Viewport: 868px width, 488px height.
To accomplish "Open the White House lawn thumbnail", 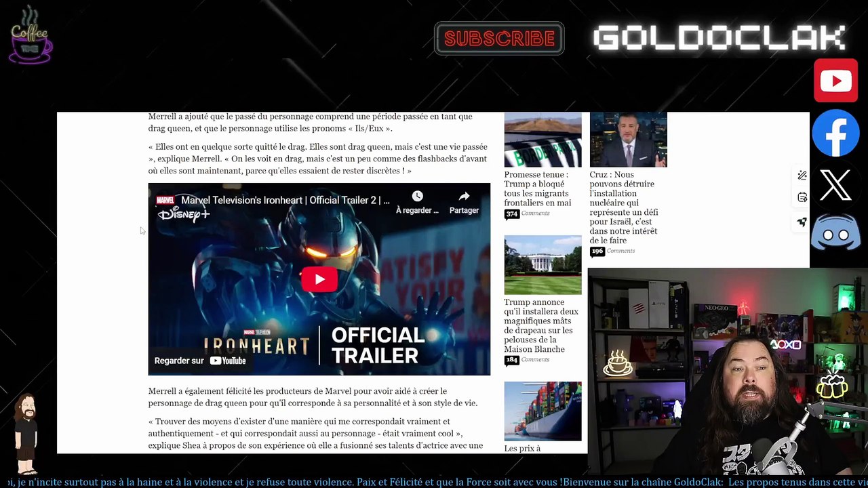I will [x=542, y=265].
